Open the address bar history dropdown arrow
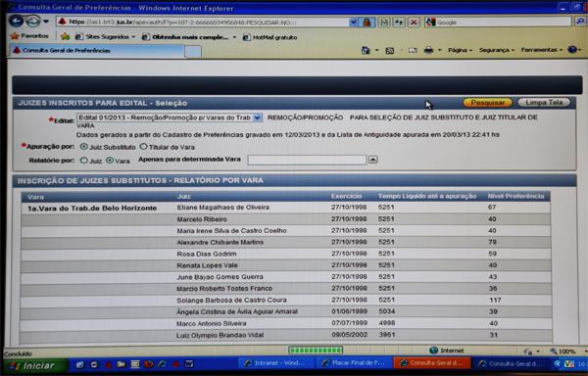Viewport: 588px width, 376px height. pyautogui.click(x=353, y=23)
